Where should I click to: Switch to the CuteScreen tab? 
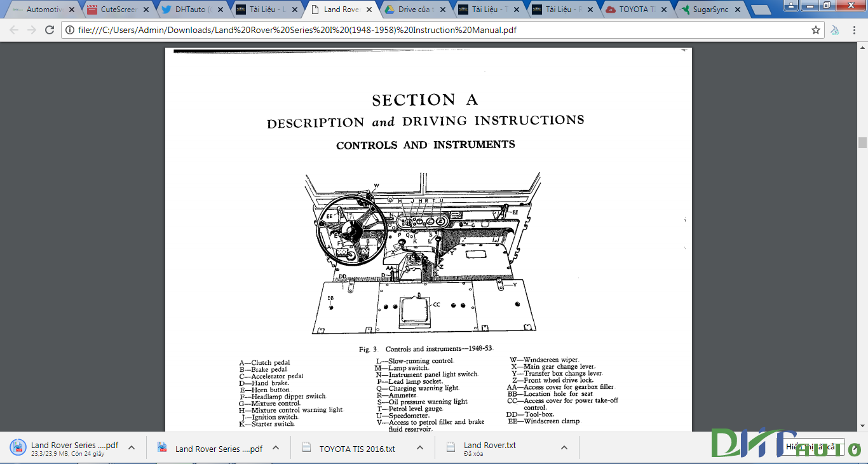click(x=118, y=10)
